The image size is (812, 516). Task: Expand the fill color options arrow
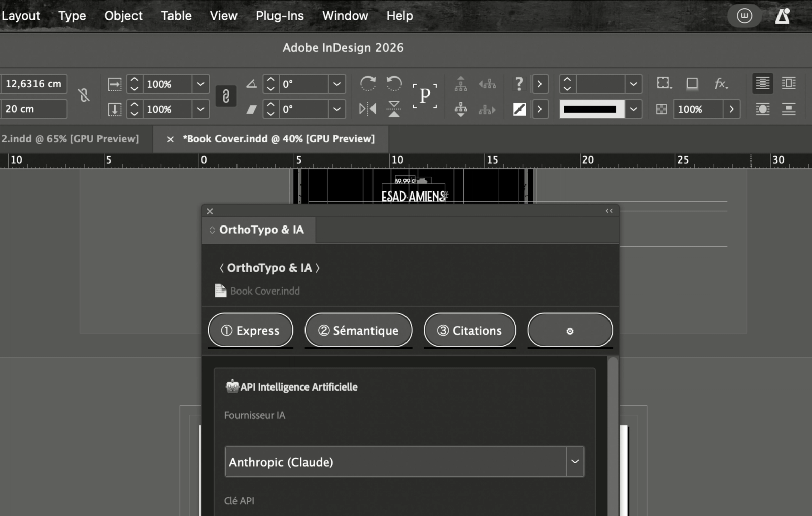[x=540, y=84]
